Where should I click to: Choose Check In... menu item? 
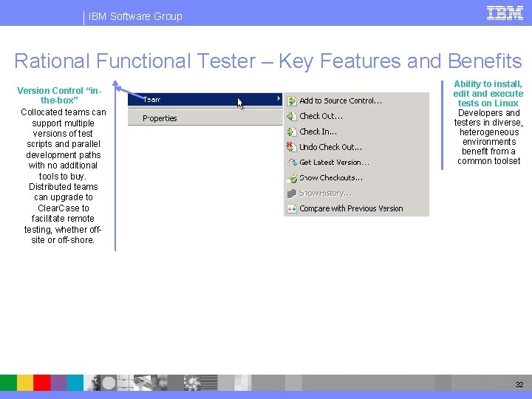click(x=356, y=132)
